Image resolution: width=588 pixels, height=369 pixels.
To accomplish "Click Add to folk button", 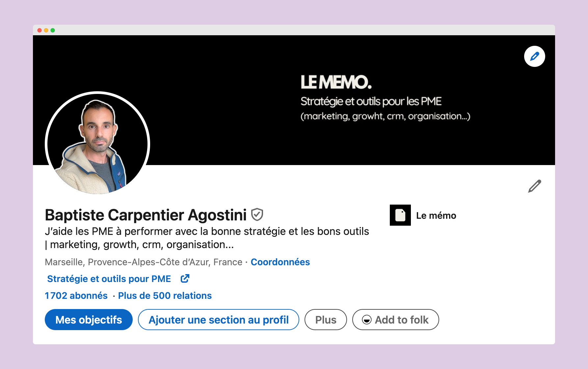I will click(x=395, y=320).
